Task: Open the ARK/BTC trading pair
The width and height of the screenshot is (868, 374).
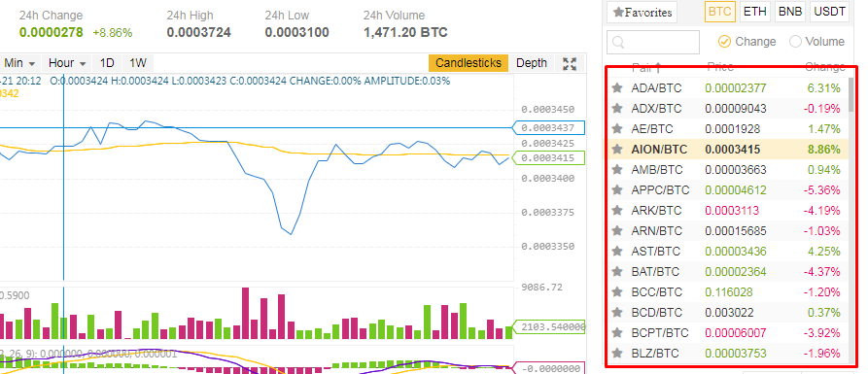Action: (x=727, y=210)
